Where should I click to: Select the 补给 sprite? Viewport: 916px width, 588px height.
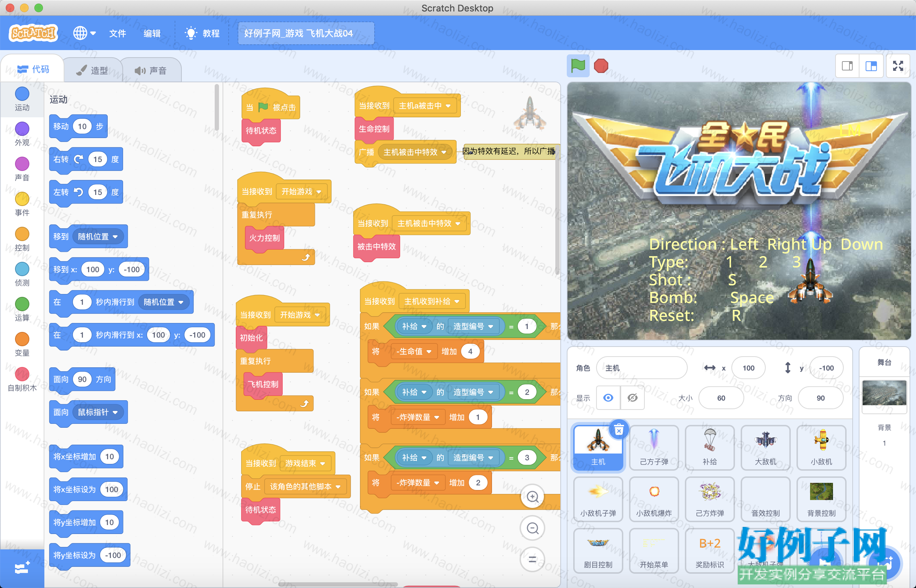(710, 447)
